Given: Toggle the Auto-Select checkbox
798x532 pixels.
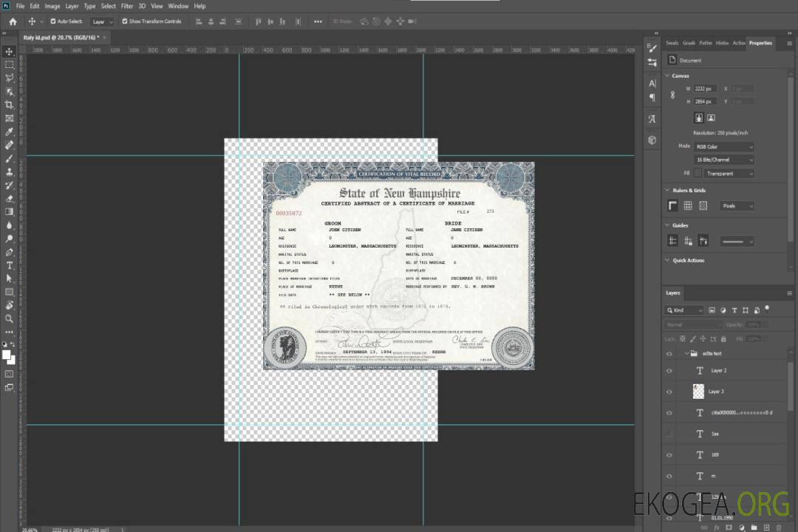Looking at the screenshot, I should (53, 21).
